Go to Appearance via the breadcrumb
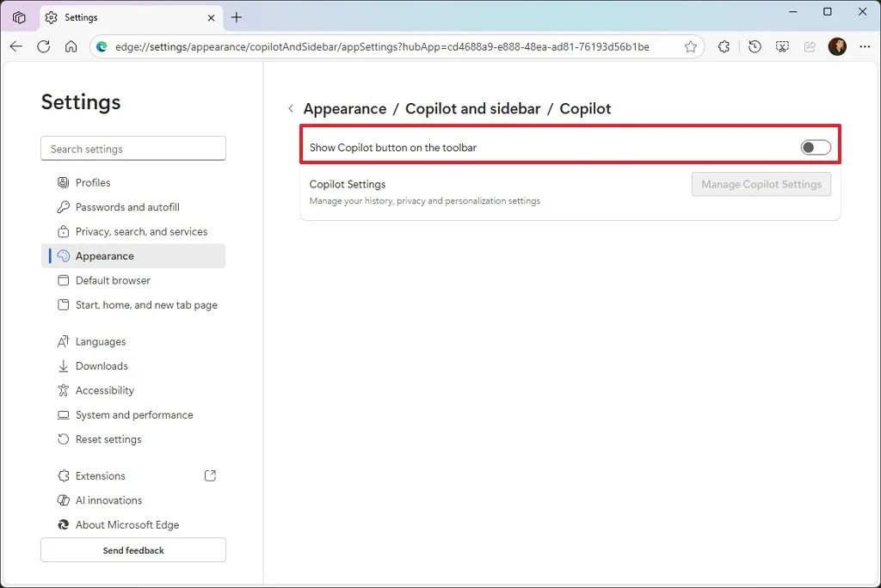The width and height of the screenshot is (881, 588). pos(344,108)
